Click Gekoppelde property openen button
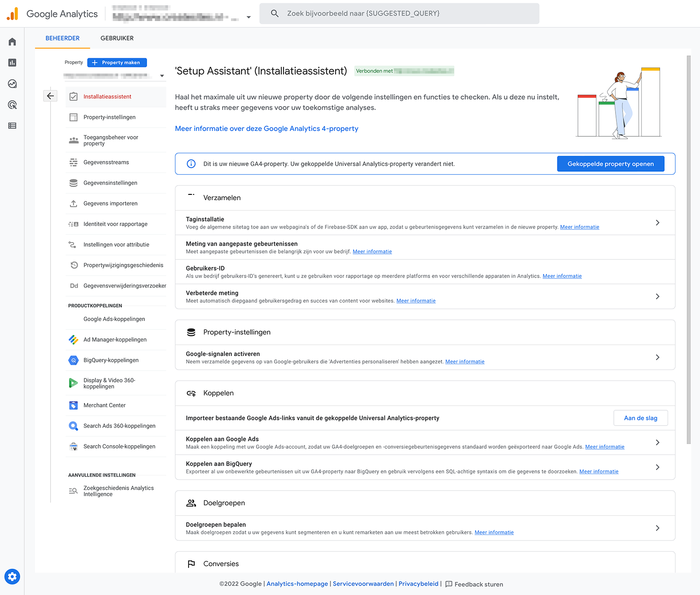 tap(611, 164)
